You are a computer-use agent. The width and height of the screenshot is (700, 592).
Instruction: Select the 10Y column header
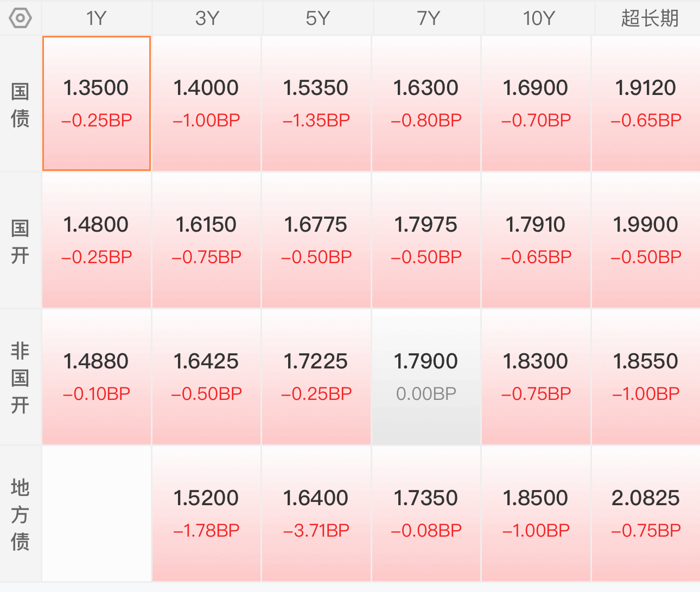click(539, 18)
